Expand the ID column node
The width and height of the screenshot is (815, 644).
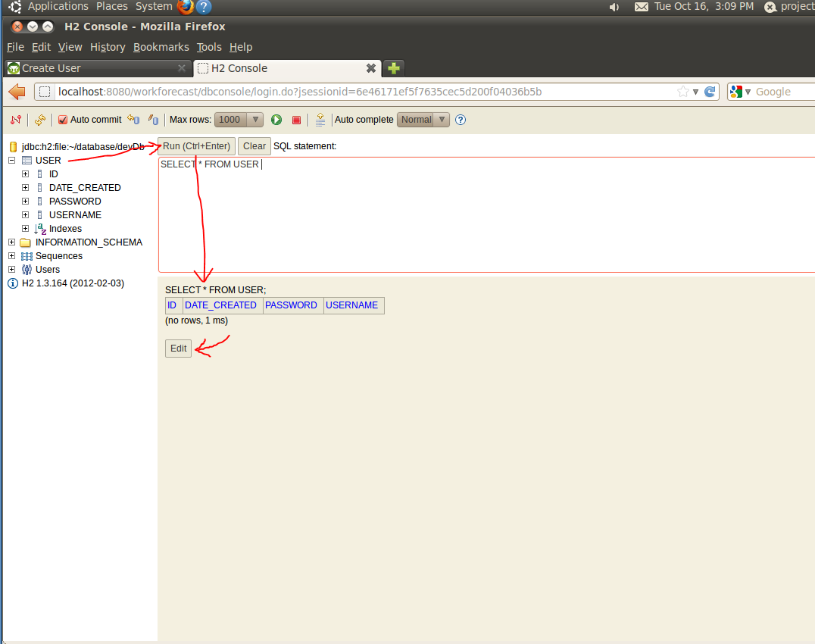click(26, 174)
